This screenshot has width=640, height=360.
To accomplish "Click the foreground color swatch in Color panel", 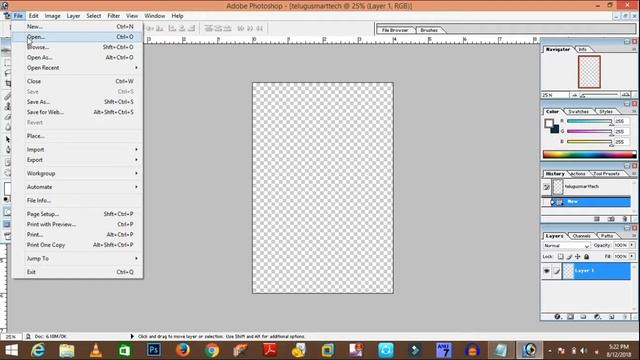I will point(549,123).
